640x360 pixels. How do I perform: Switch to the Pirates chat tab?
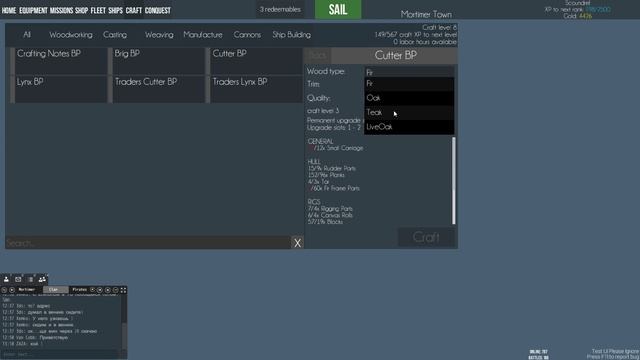coord(79,290)
